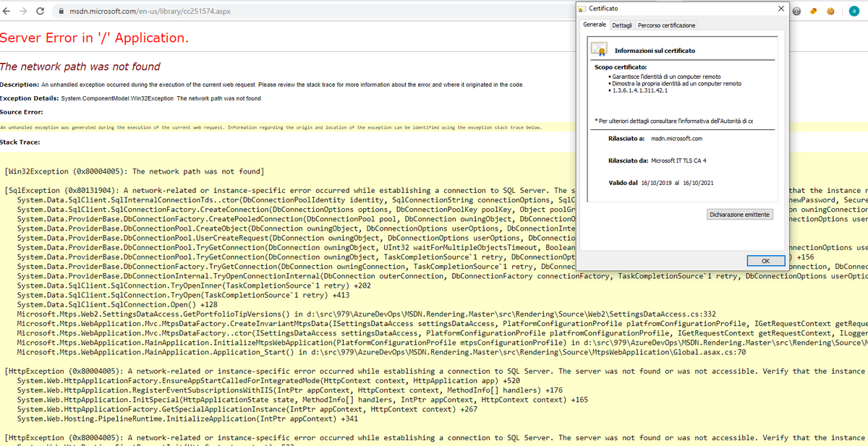Image resolution: width=868 pixels, height=446 pixels.
Task: Click 'DbConnectionPool.UserCreateRequest' trace line
Action: pyautogui.click(x=296, y=238)
